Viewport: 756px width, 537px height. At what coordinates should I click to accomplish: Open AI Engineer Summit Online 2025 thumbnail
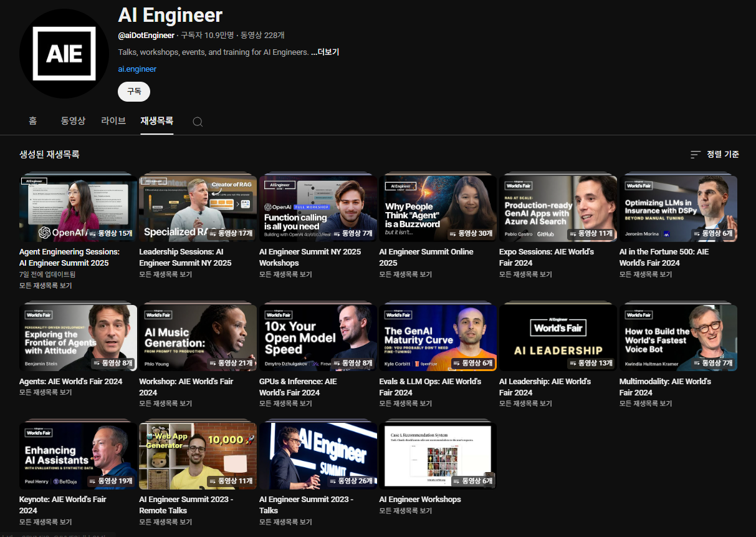click(x=438, y=209)
